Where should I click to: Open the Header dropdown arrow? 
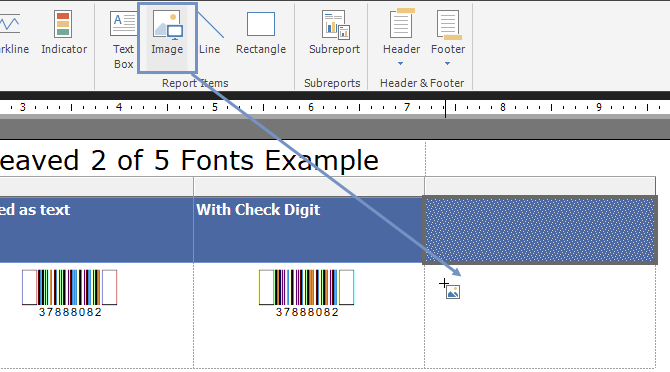click(x=400, y=64)
